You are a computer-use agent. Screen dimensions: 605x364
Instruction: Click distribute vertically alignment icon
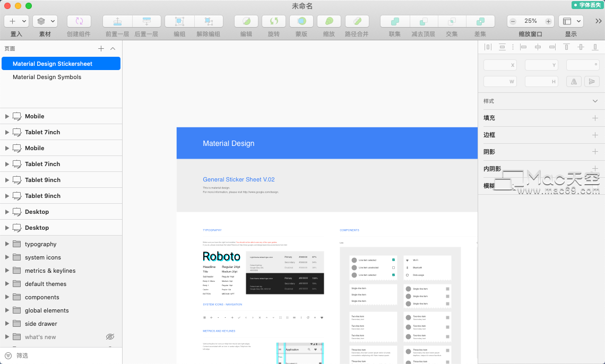[502, 47]
